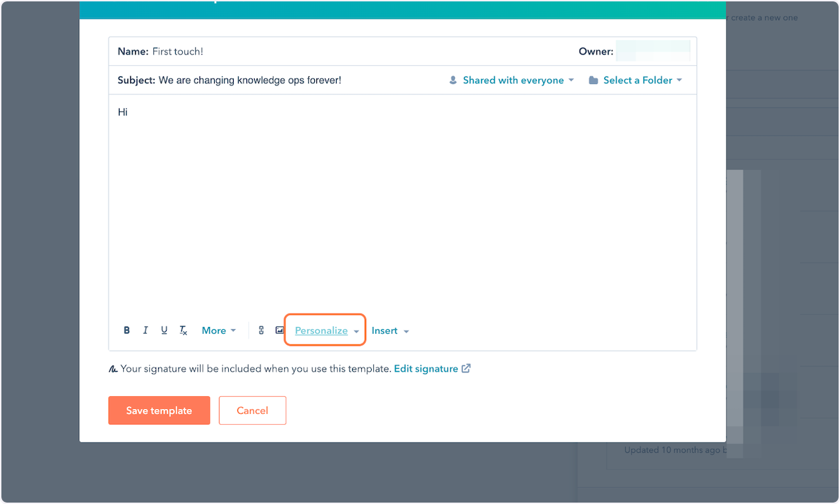840x504 pixels.
Task: Toggle bold formatting in editor toolbar
Action: pos(127,330)
